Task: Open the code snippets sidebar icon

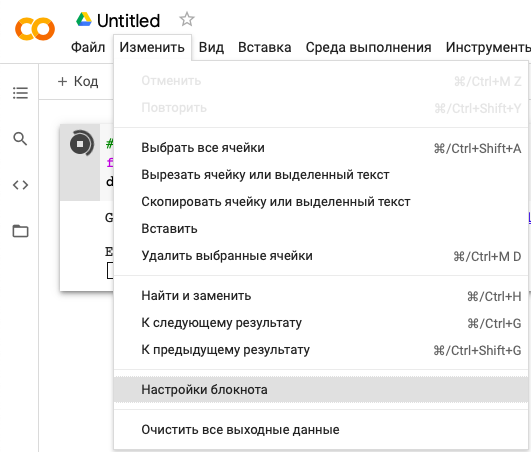Action: pyautogui.click(x=20, y=185)
